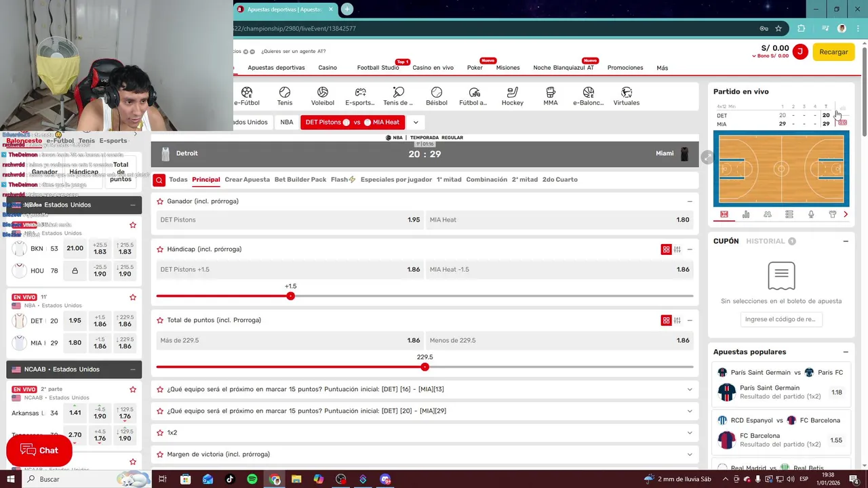Open the match selector dropdown chevron

[x=415, y=122]
